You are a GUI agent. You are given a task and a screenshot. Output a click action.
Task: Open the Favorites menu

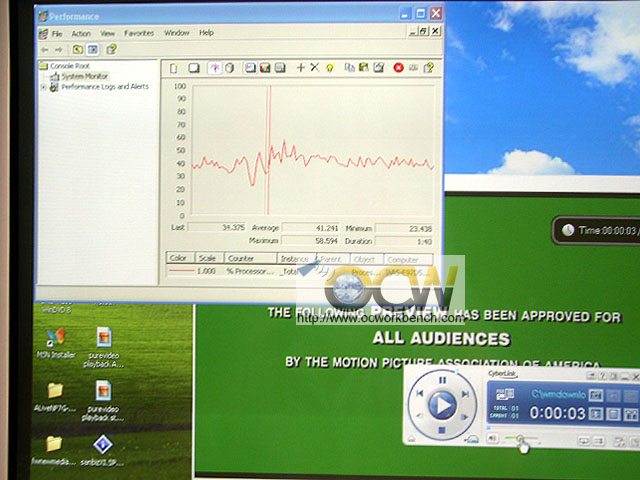(139, 33)
